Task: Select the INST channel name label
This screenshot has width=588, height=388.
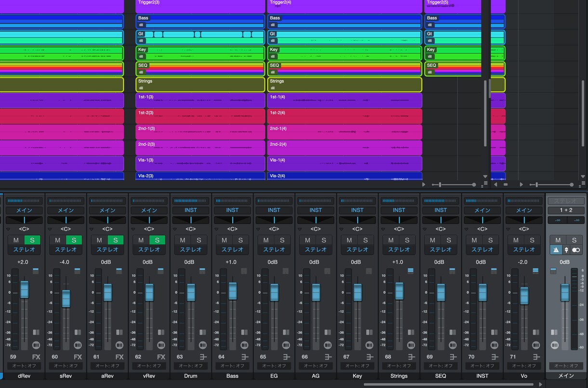Action: tap(482, 376)
